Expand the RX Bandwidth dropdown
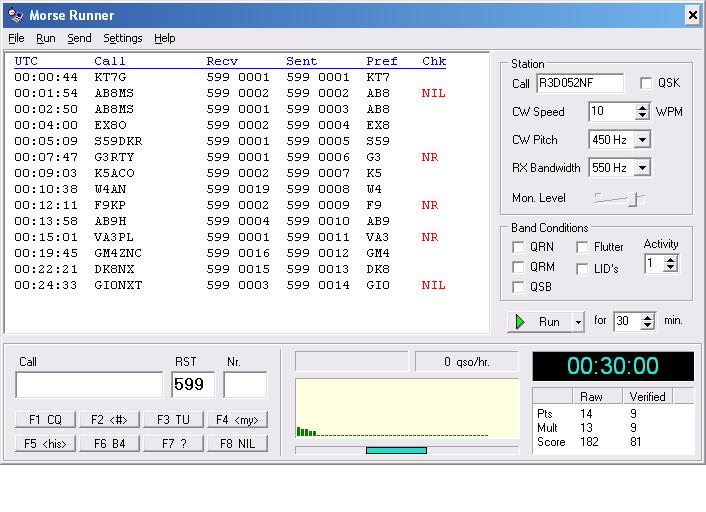 642,168
